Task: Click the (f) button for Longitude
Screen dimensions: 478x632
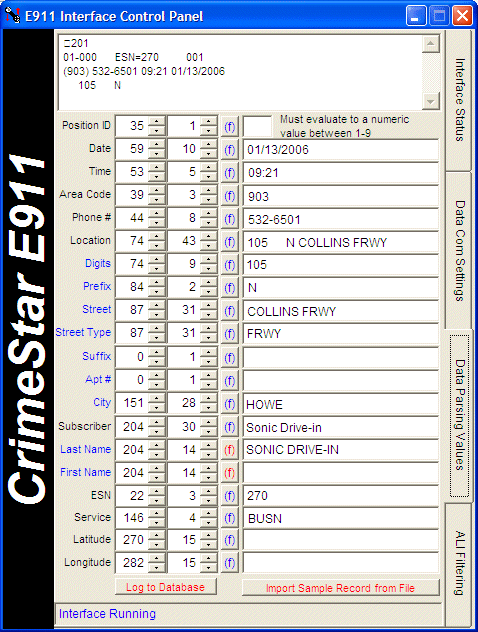Action: [229, 562]
